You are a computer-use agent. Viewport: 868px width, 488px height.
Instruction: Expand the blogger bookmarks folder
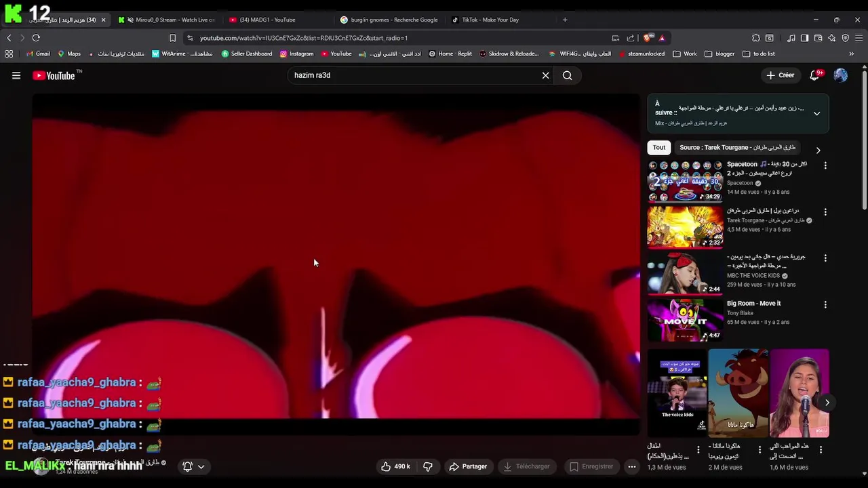pos(719,54)
